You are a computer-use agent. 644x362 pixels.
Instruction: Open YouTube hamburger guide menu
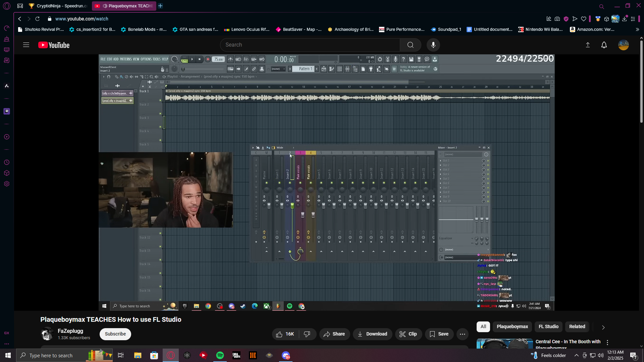coord(26,45)
